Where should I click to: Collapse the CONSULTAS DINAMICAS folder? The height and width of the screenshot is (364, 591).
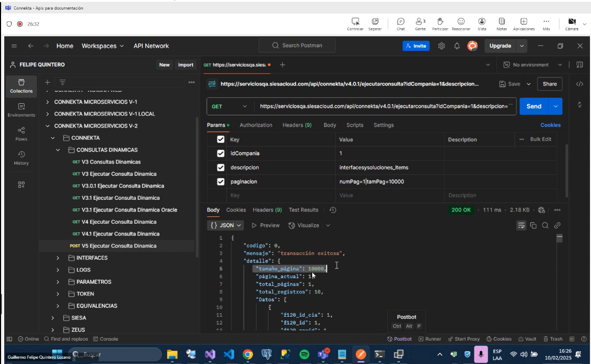58,150
